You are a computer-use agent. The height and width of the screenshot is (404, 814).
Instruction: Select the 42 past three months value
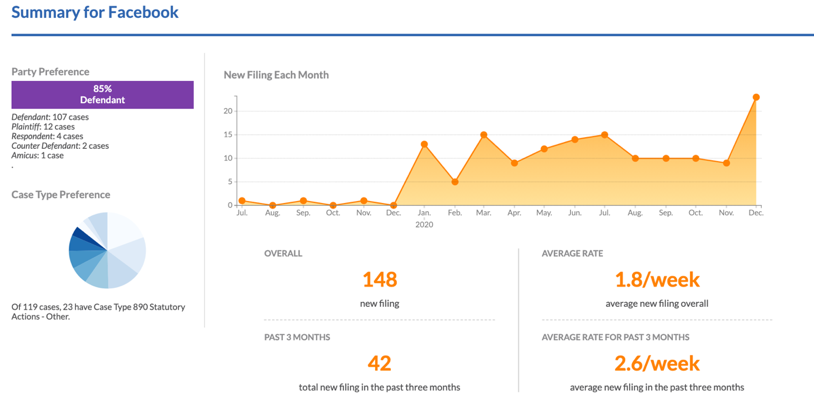tap(379, 363)
